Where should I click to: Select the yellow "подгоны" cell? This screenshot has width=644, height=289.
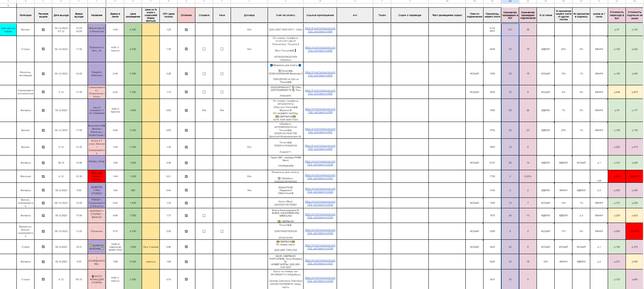151,262
